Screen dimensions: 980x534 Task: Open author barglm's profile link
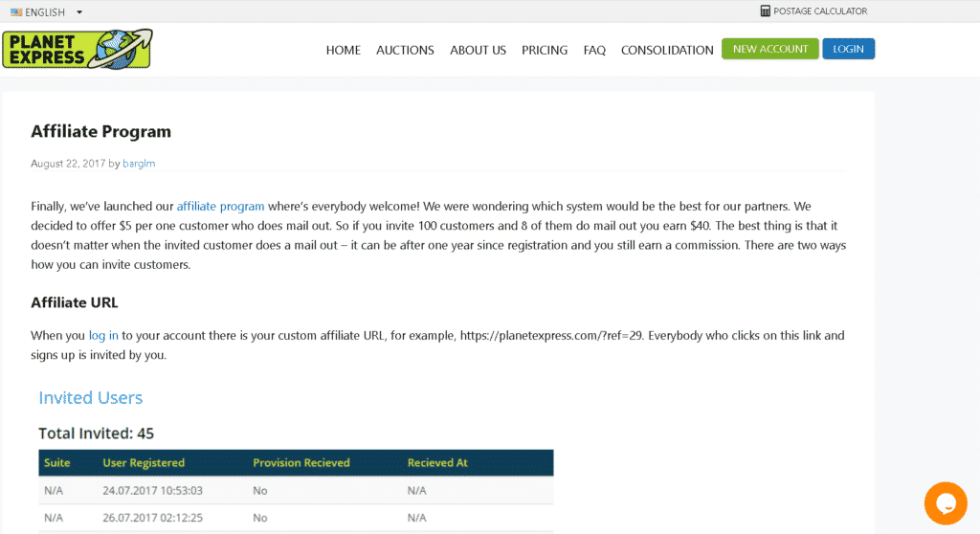(139, 164)
